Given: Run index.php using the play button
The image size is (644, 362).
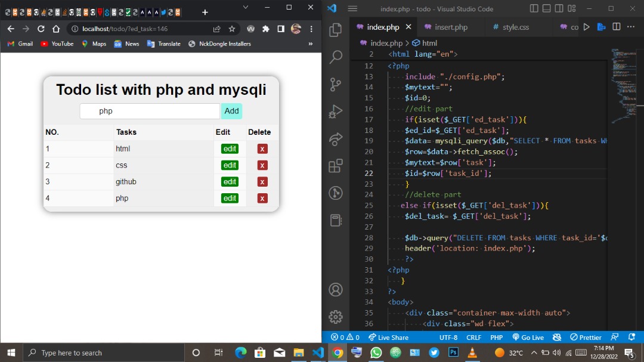Looking at the screenshot, I should pyautogui.click(x=586, y=27).
